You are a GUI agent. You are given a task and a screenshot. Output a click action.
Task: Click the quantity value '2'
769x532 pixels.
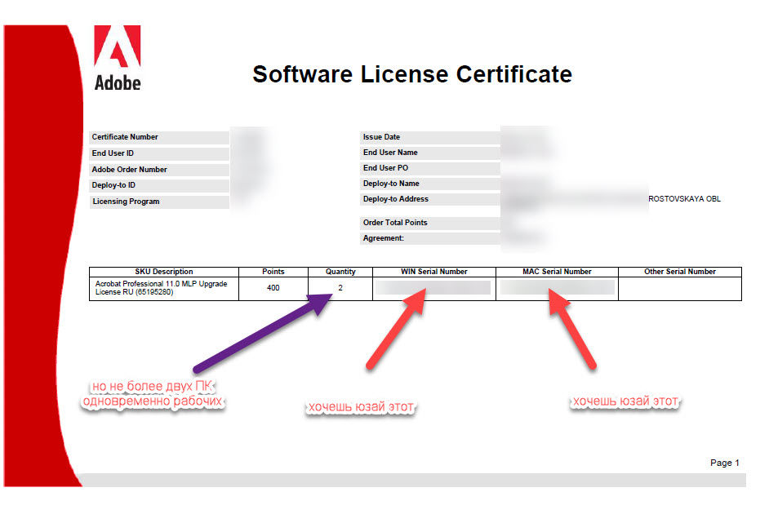[340, 288]
